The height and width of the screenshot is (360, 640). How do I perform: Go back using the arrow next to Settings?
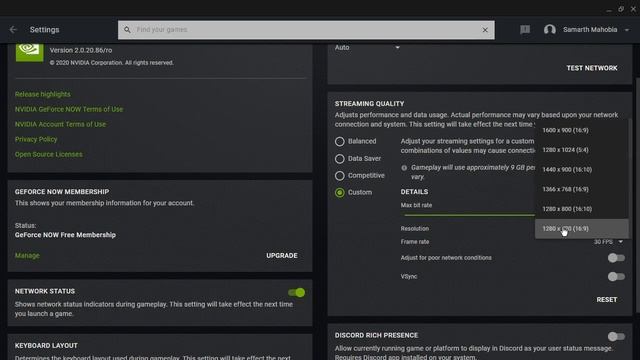coord(13,30)
